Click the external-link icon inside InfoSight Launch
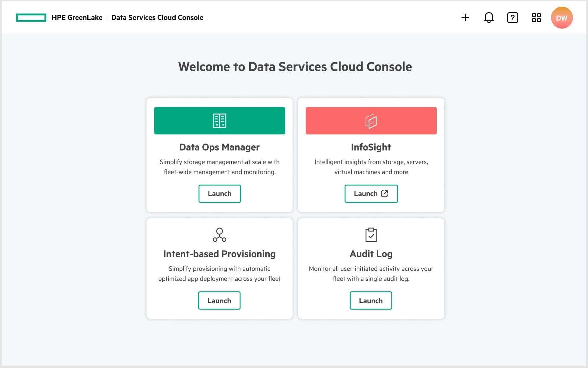 [x=384, y=193]
